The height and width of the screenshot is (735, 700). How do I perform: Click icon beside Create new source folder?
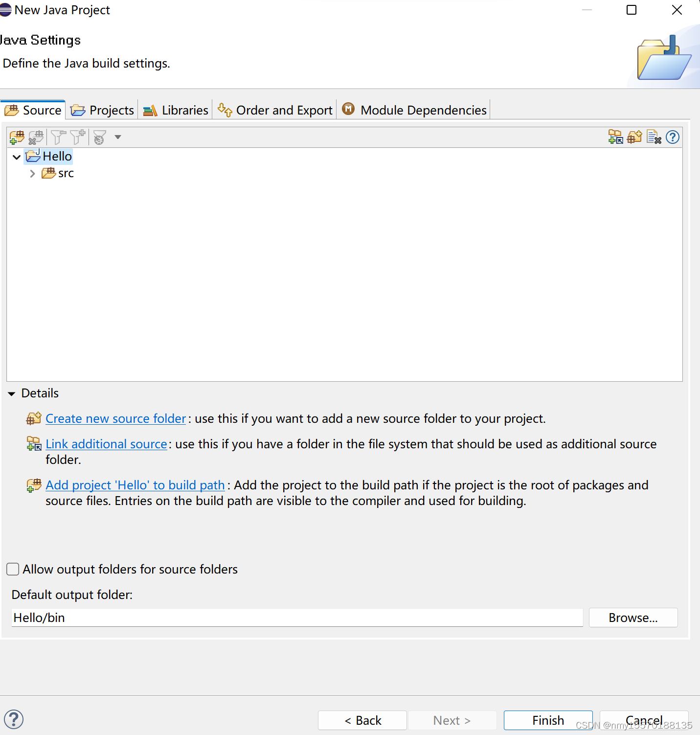pos(34,418)
